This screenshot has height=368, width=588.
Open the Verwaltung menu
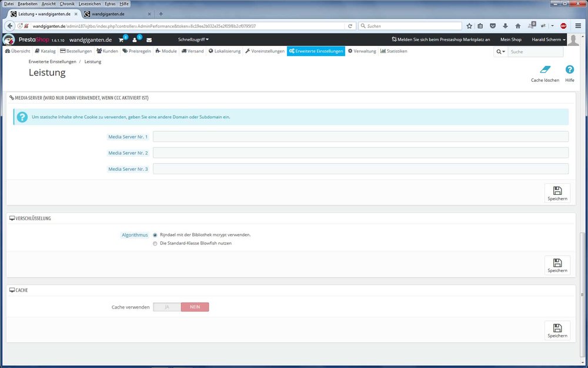point(362,51)
